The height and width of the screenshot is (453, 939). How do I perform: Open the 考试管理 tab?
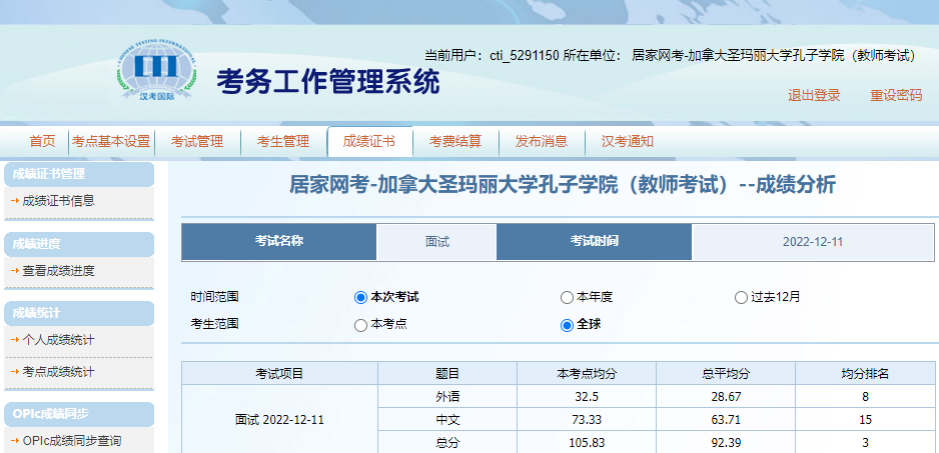point(197,142)
